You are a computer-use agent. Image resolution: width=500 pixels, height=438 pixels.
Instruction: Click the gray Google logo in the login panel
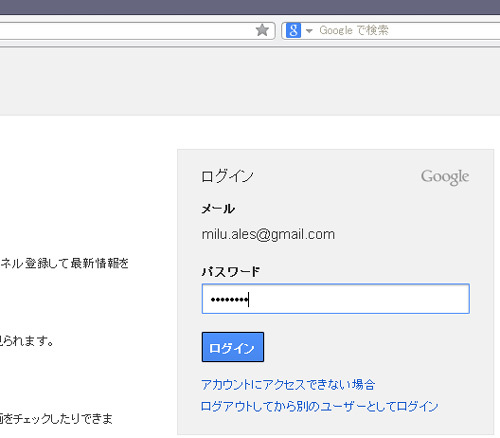coord(445,177)
